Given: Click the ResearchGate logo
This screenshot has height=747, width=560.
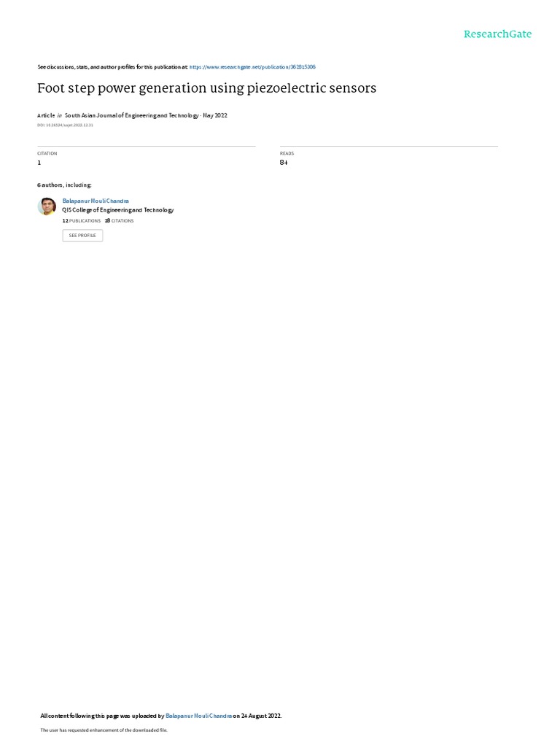Looking at the screenshot, I should pos(497,34).
